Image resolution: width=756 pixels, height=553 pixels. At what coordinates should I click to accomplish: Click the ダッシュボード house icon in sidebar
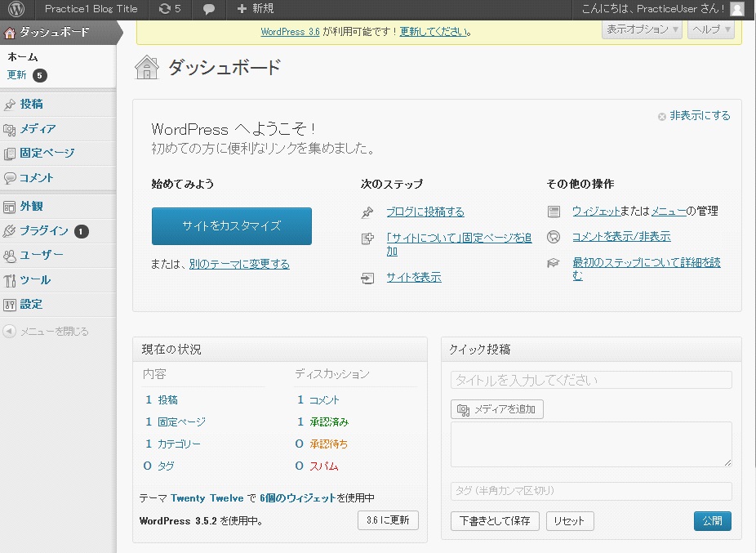[10, 33]
